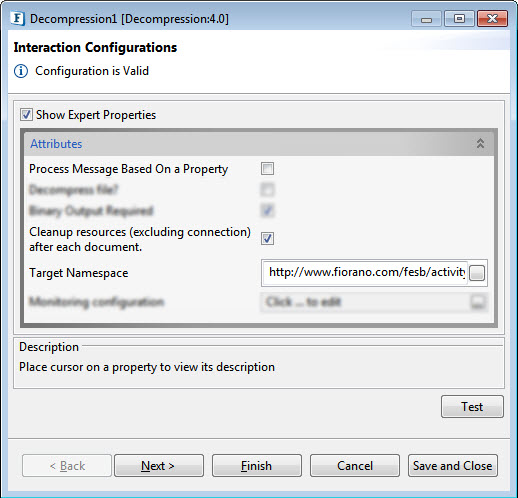This screenshot has width=518, height=498.
Task: Toggle the Binary Output Required checkbox
Action: pyautogui.click(x=267, y=210)
